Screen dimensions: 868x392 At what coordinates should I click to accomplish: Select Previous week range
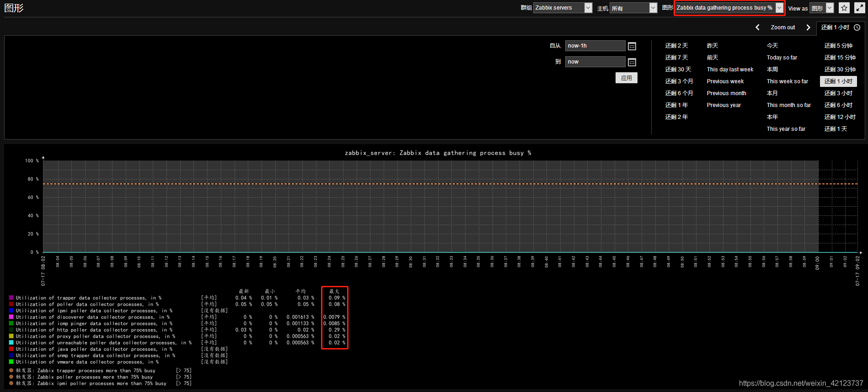pyautogui.click(x=725, y=81)
